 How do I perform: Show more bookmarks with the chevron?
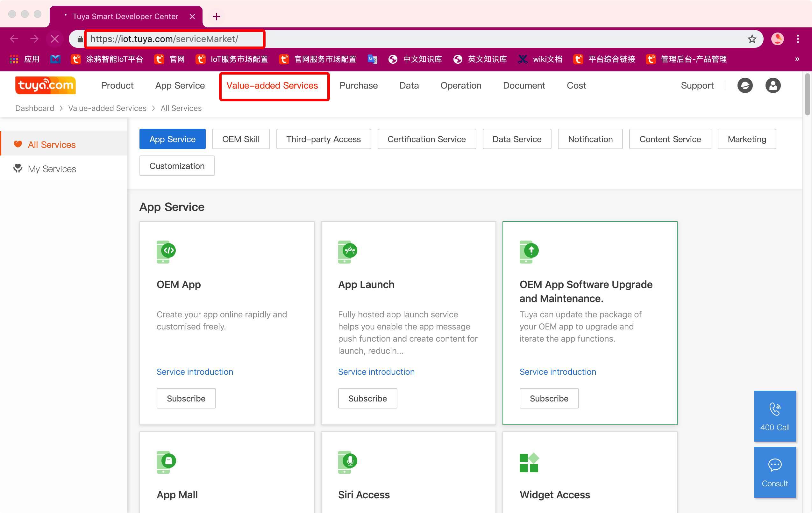pos(797,59)
